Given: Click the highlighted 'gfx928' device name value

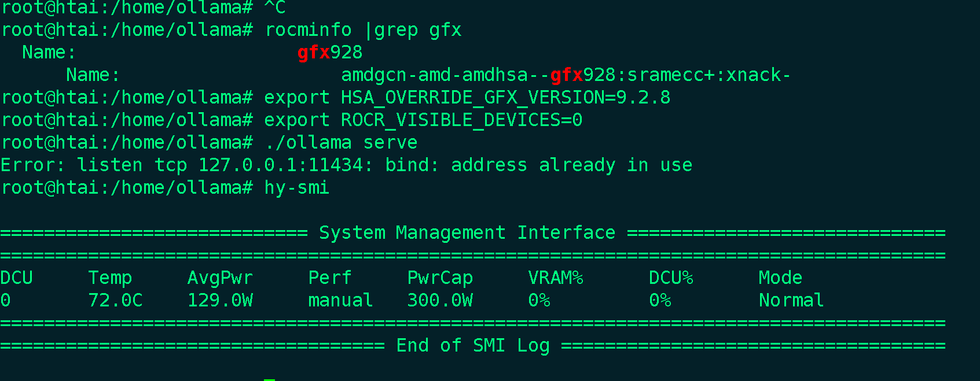Looking at the screenshot, I should click(330, 53).
